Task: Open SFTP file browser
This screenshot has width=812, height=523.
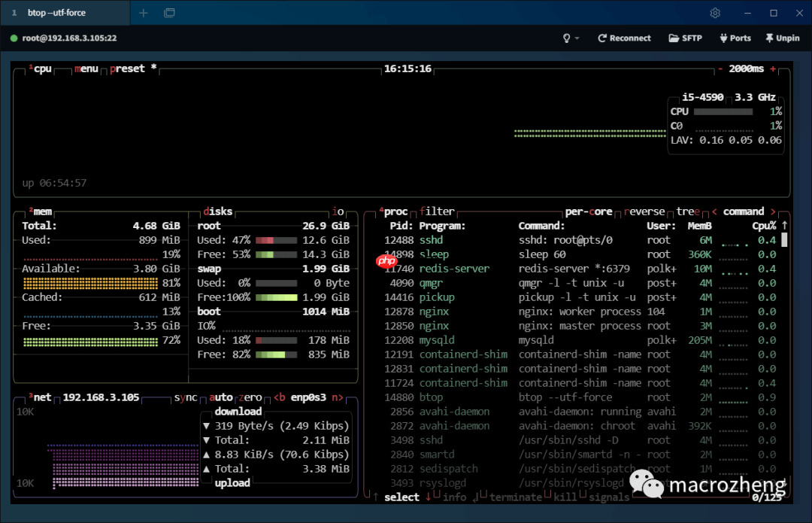Action: tap(685, 38)
